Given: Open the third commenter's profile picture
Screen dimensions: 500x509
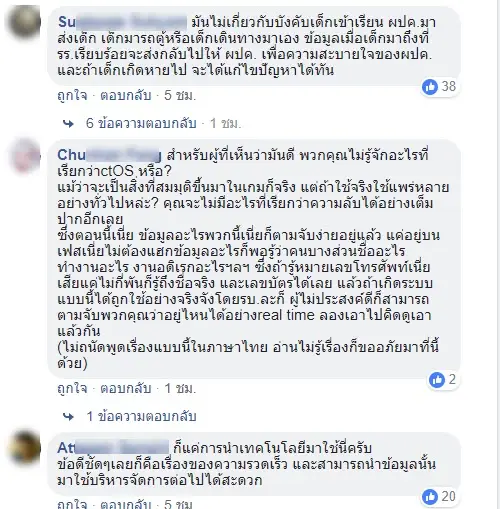Looking at the screenshot, I should (x=24, y=447).
